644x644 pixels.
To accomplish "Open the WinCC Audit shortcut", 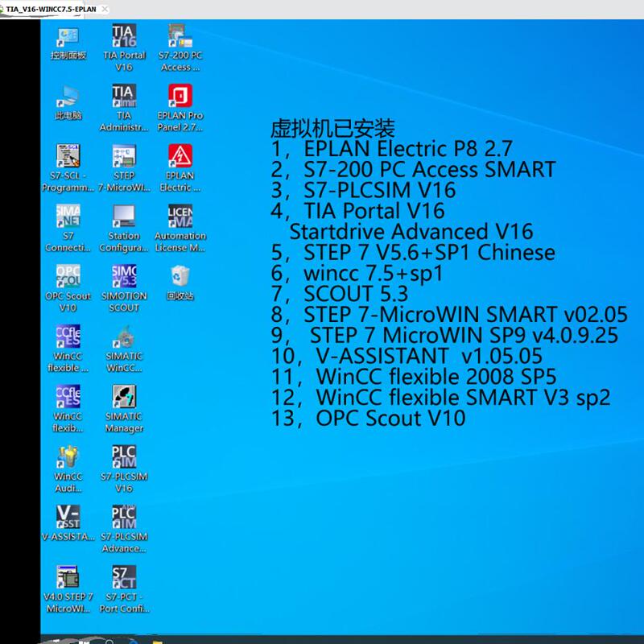I will [x=68, y=469].
